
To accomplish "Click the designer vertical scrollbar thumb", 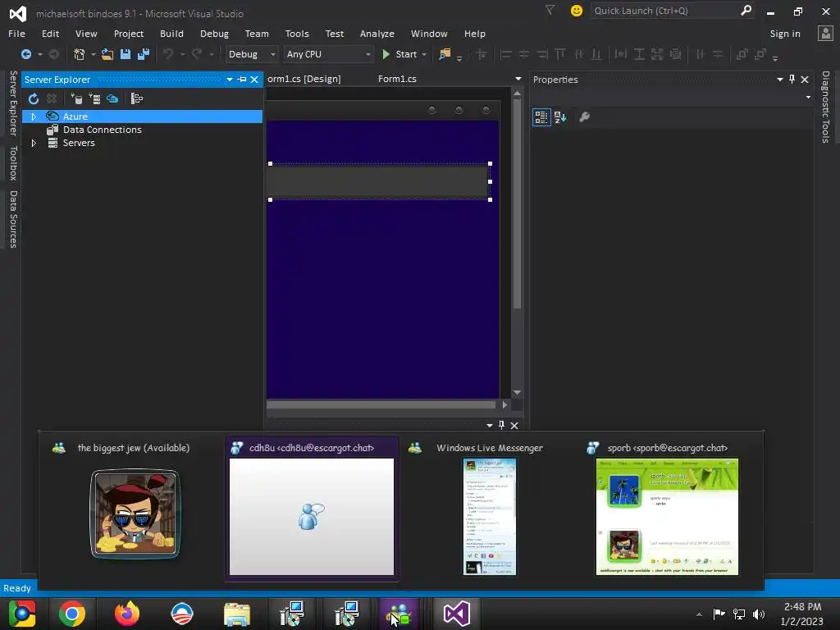I will tap(517, 204).
